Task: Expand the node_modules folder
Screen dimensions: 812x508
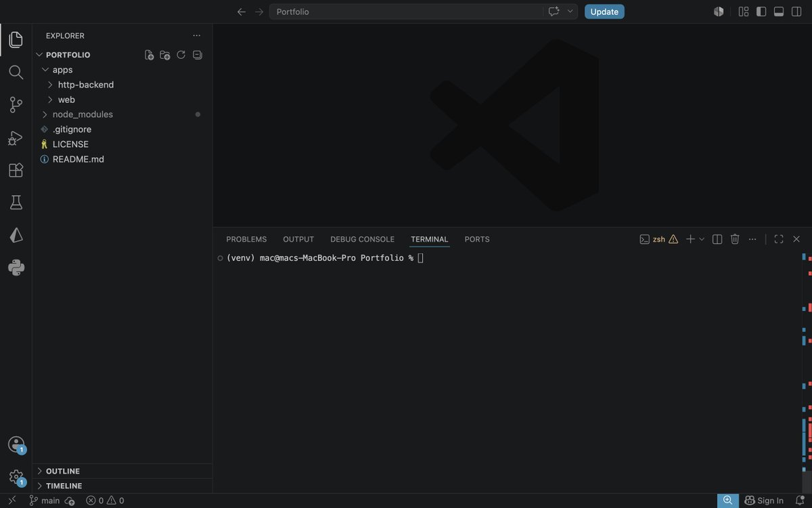Action: [x=45, y=114]
